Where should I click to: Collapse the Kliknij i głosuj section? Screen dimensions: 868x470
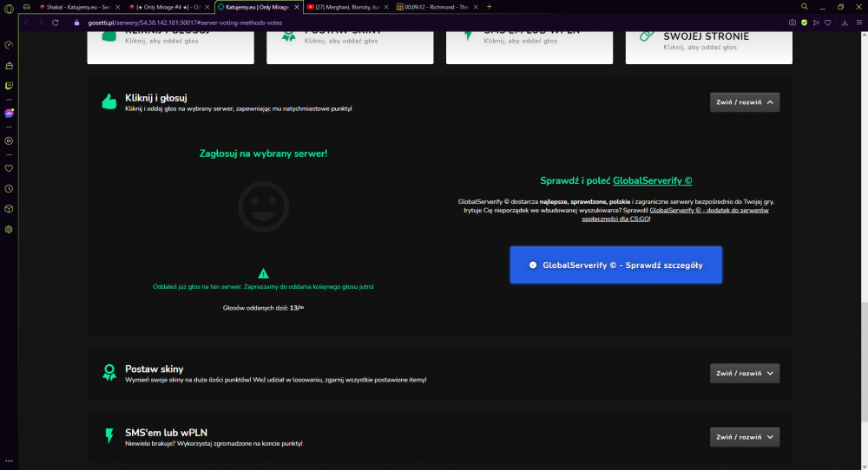coord(745,102)
